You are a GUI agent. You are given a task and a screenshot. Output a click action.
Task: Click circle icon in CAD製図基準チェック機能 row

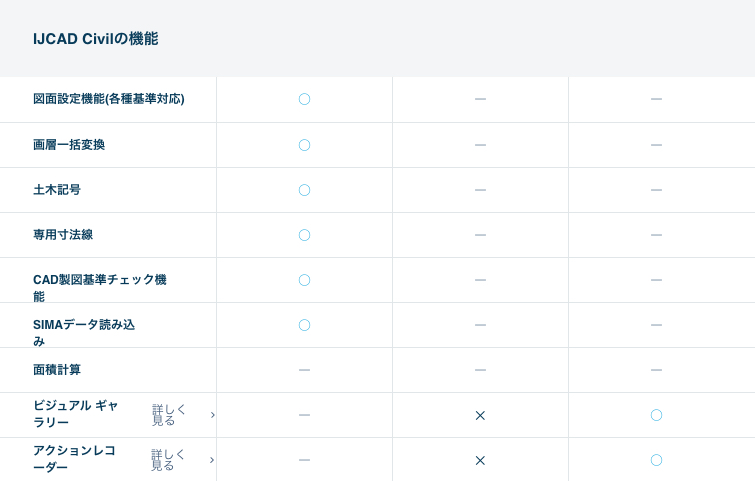point(304,280)
